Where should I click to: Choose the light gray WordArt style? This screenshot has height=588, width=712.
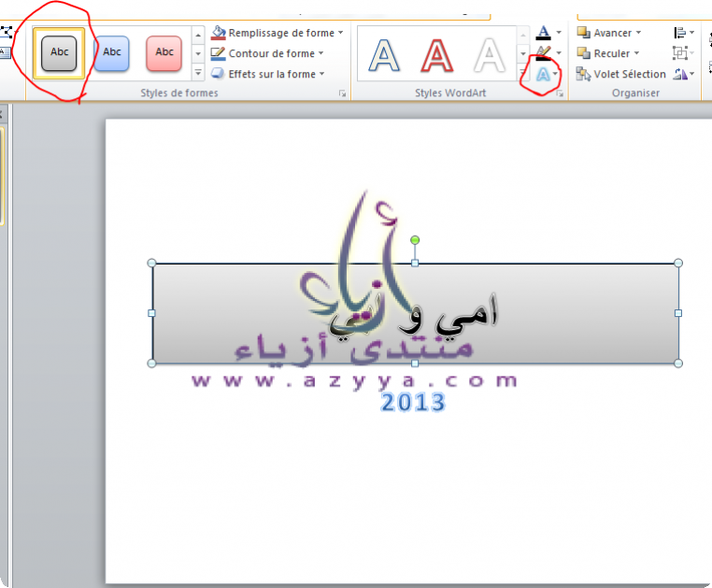[x=489, y=55]
